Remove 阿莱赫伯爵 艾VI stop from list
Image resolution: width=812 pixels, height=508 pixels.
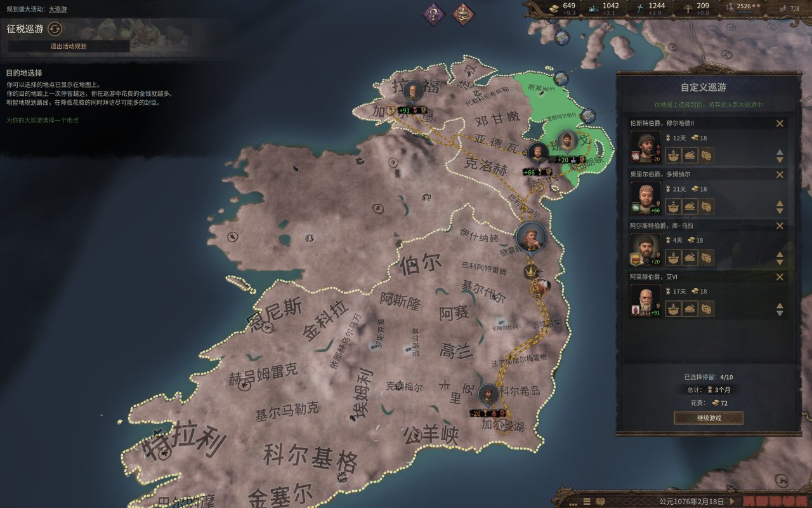pyautogui.click(x=780, y=277)
